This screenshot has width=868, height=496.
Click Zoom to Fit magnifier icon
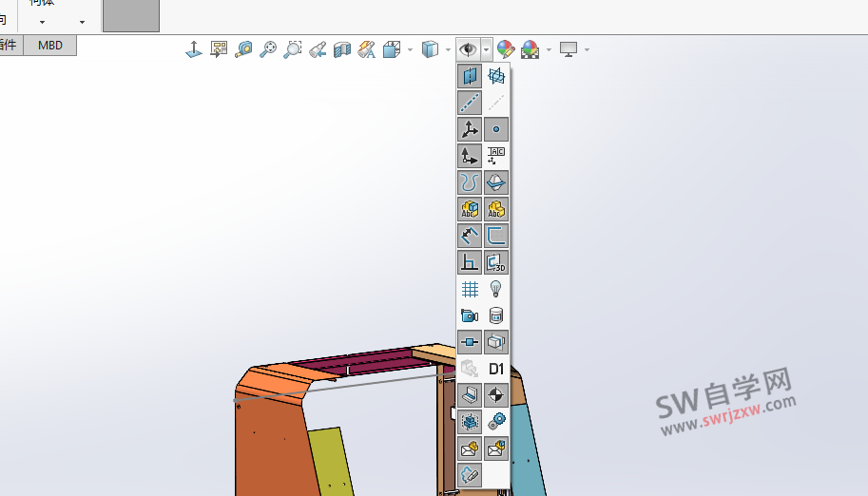(x=268, y=49)
